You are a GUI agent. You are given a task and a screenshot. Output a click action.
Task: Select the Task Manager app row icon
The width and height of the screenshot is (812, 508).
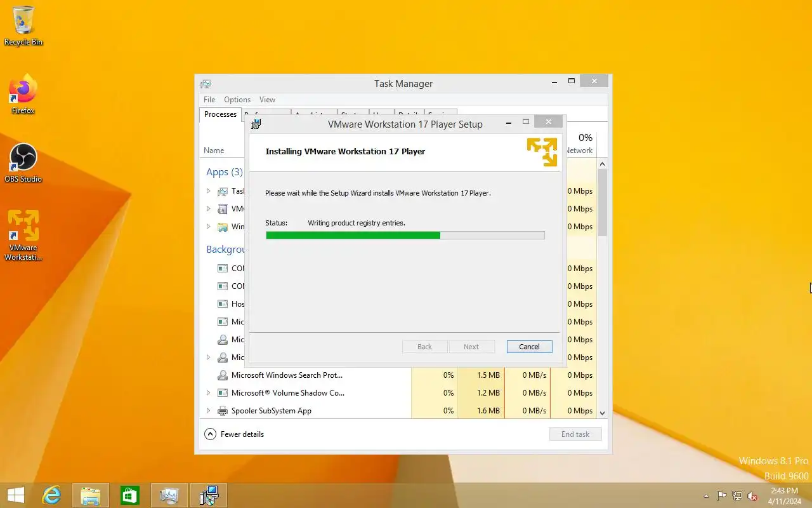[x=223, y=191]
